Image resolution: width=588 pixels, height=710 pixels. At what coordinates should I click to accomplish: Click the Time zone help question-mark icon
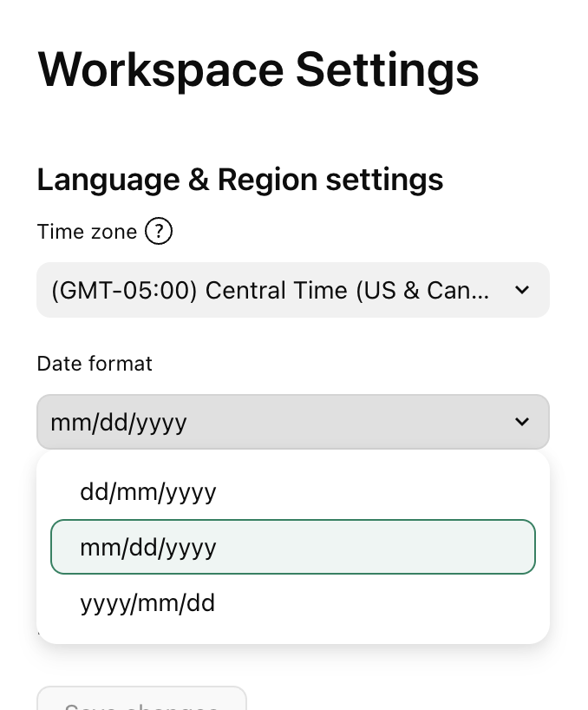159,232
